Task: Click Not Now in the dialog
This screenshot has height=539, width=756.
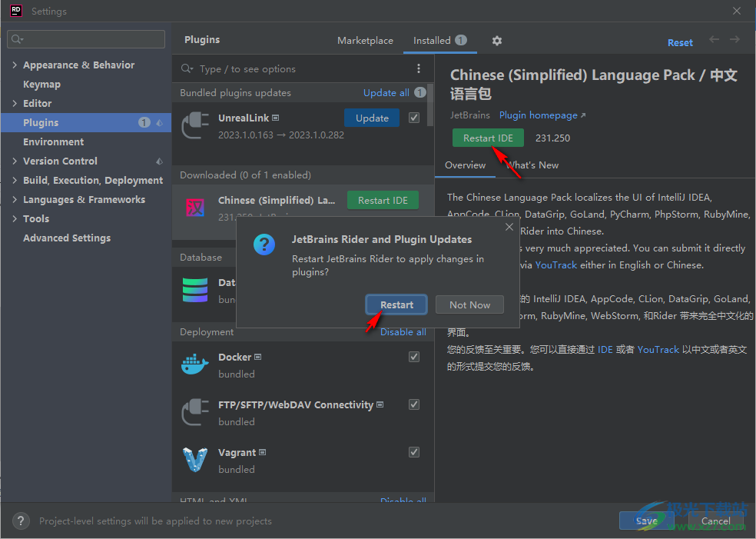Action: (469, 305)
